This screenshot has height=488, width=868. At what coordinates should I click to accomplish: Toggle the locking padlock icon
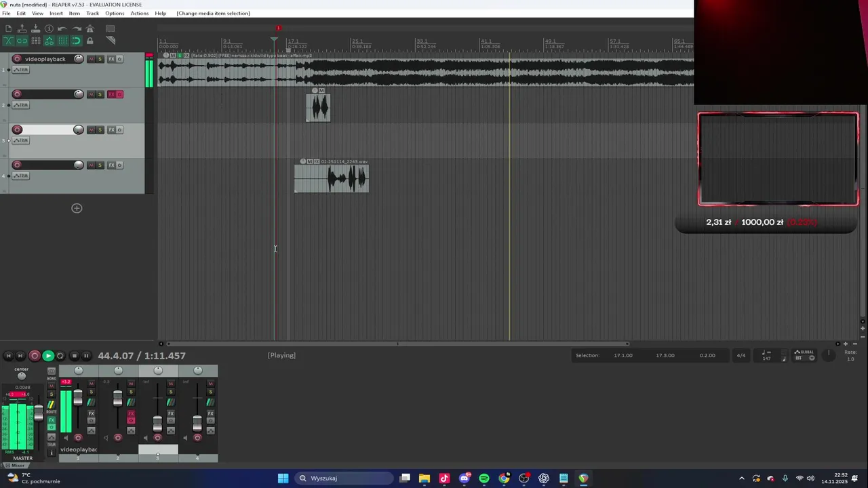[x=90, y=41]
